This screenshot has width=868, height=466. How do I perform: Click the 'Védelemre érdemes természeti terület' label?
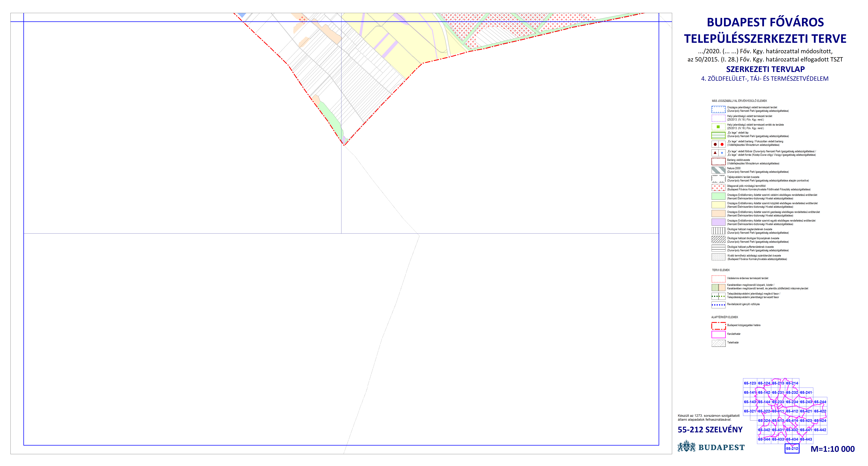(747, 278)
